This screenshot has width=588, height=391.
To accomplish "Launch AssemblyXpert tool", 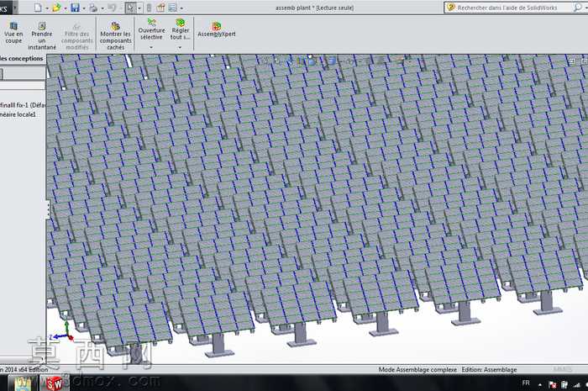I will (217, 29).
